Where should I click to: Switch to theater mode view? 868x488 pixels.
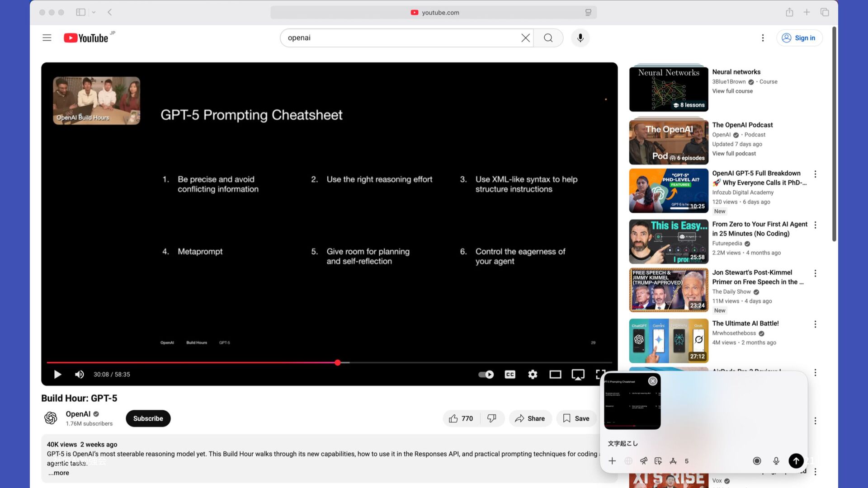(555, 374)
